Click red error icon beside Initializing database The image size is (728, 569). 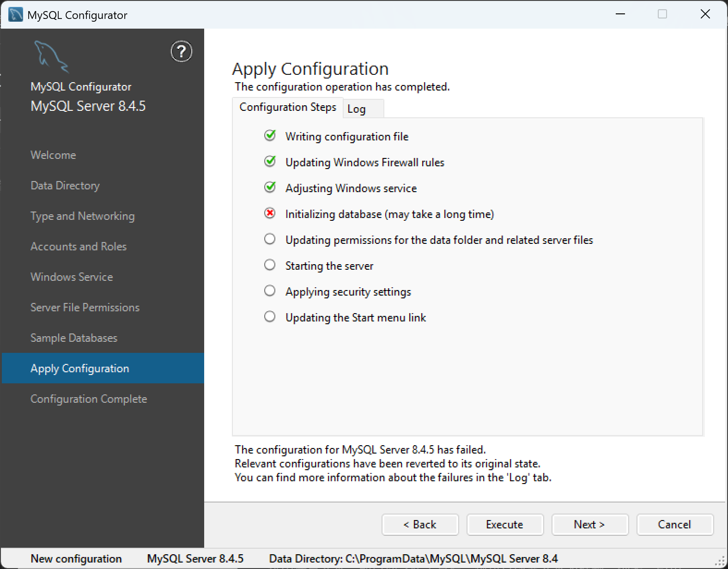click(270, 213)
